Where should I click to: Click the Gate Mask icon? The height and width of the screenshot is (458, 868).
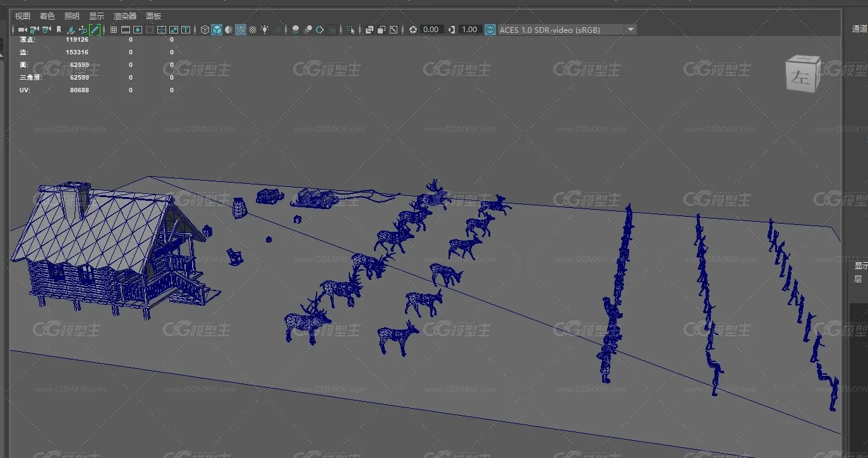point(149,30)
